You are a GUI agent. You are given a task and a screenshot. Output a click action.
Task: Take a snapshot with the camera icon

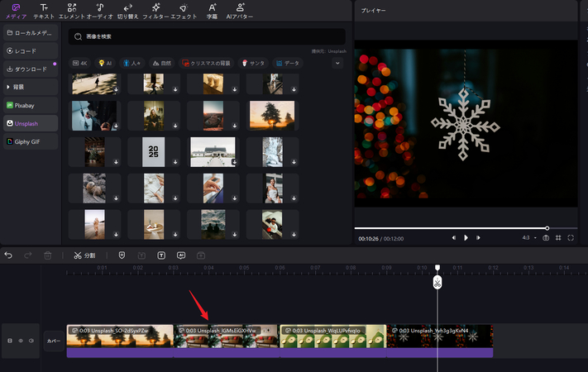(546, 238)
